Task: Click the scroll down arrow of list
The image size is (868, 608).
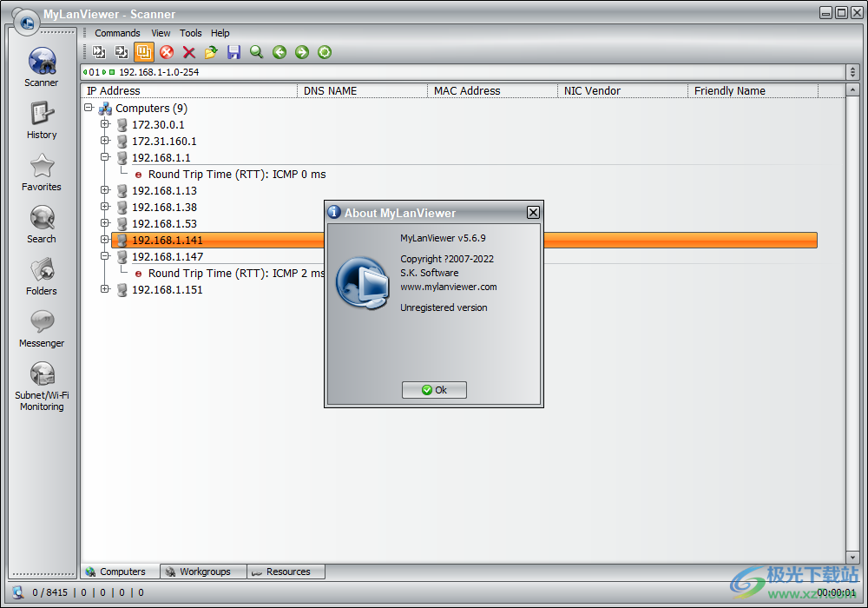Action: point(852,557)
